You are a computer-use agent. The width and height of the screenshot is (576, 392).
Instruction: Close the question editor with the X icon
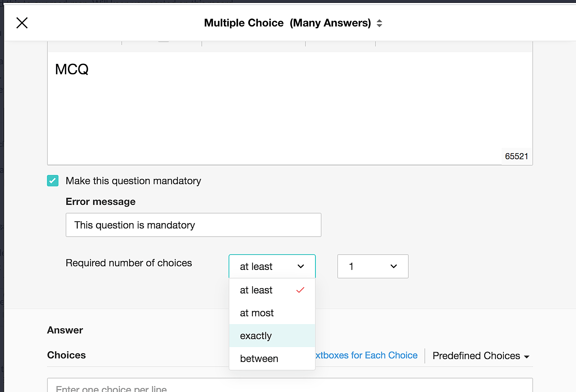(22, 23)
